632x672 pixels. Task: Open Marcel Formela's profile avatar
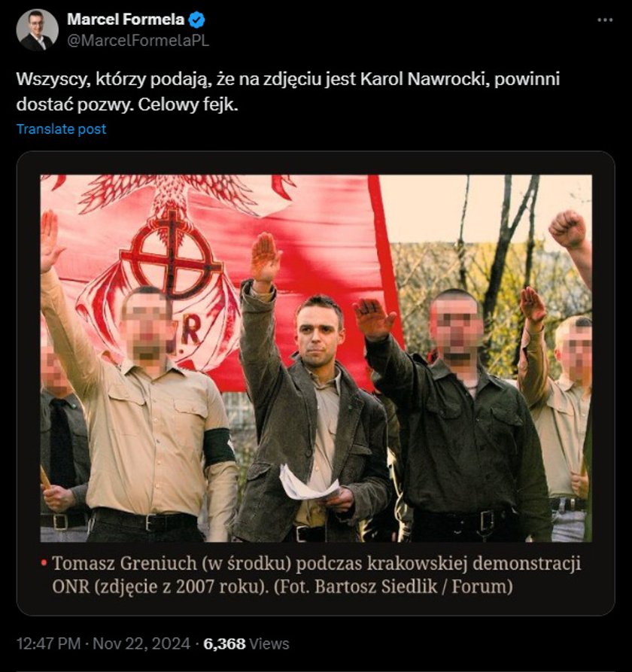click(x=38, y=29)
